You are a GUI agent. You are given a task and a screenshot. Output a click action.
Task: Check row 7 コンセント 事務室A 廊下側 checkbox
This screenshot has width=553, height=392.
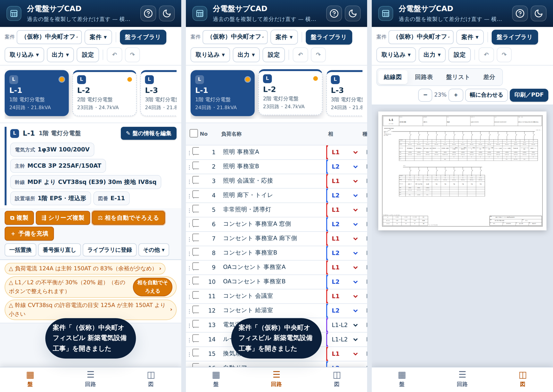pos(196,238)
